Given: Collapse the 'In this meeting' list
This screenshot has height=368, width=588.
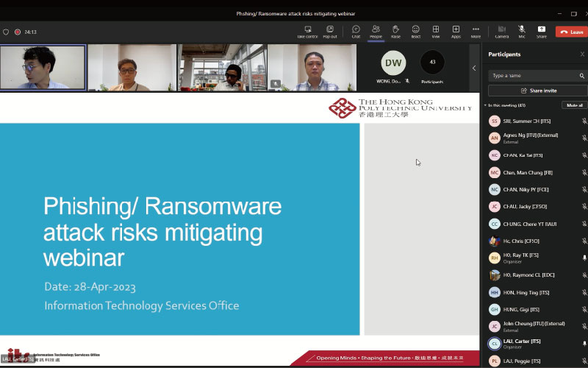Looking at the screenshot, I should [x=485, y=105].
